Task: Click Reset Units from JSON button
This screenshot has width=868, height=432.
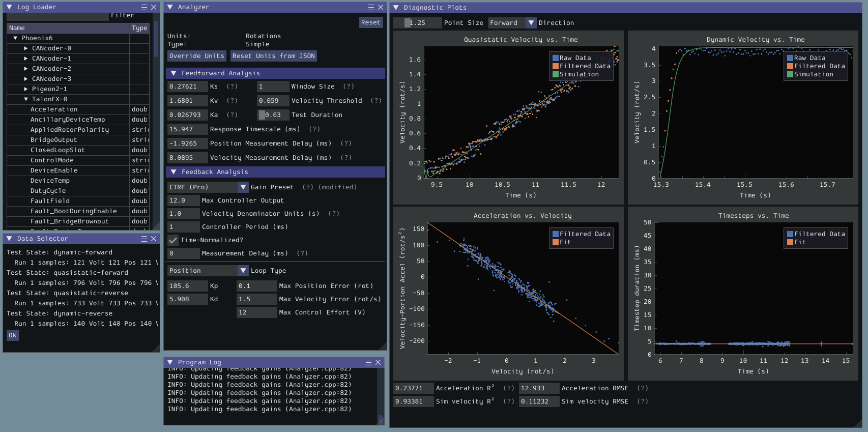Action: pyautogui.click(x=274, y=56)
